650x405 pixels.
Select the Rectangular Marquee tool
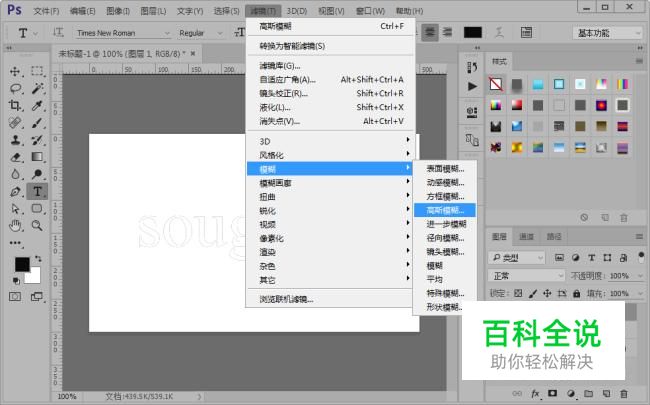click(37, 71)
